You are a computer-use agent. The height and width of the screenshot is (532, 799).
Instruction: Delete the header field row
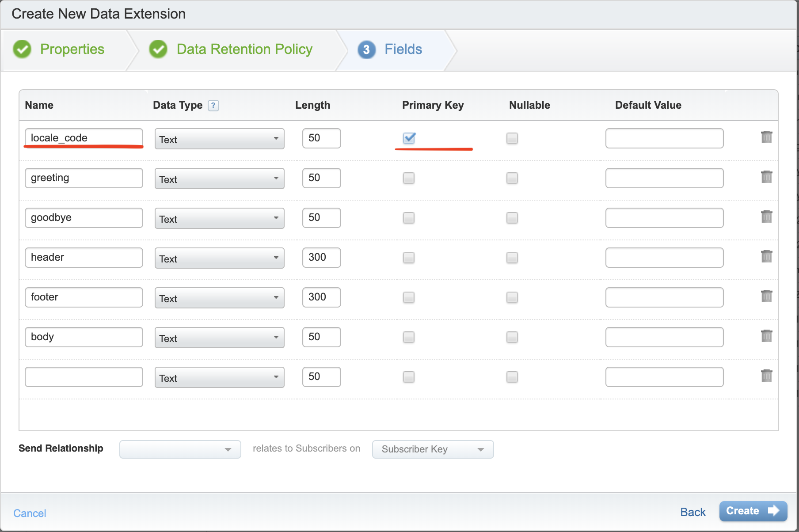pyautogui.click(x=767, y=256)
